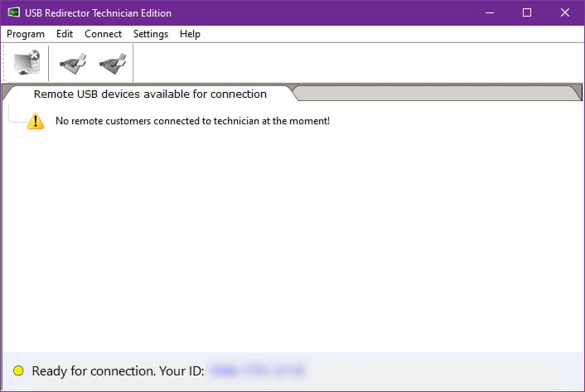
Task: Maximize the USB Redirector window
Action: [x=527, y=12]
